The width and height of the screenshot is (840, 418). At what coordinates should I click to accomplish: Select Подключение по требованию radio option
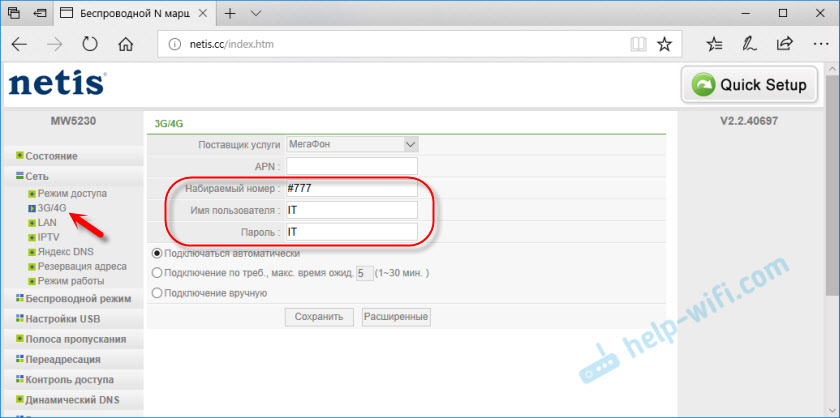(156, 272)
